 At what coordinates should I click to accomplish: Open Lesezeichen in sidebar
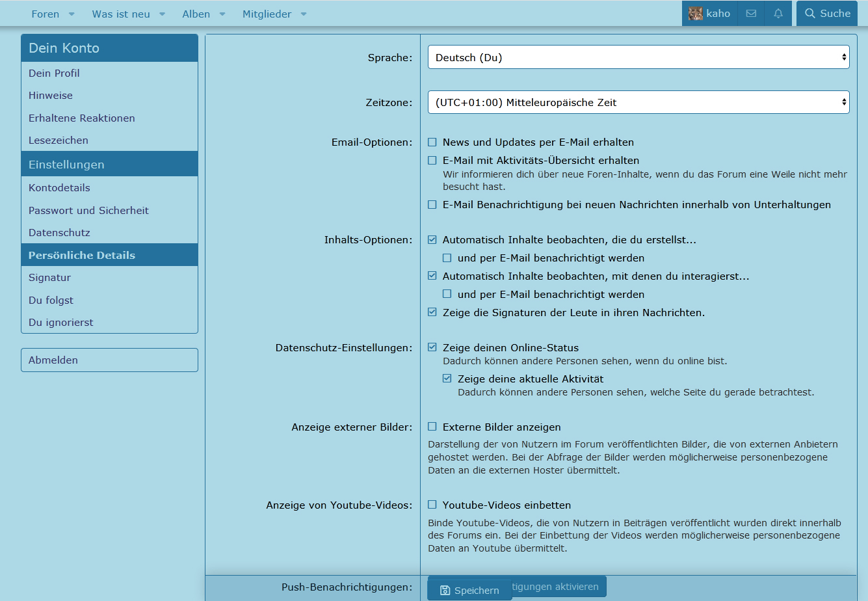(109, 140)
